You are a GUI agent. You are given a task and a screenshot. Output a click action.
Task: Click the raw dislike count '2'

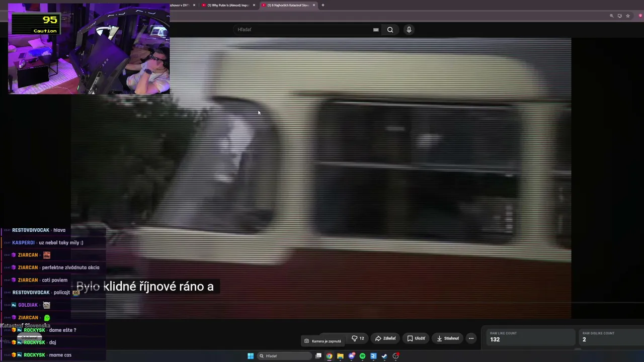584,339
